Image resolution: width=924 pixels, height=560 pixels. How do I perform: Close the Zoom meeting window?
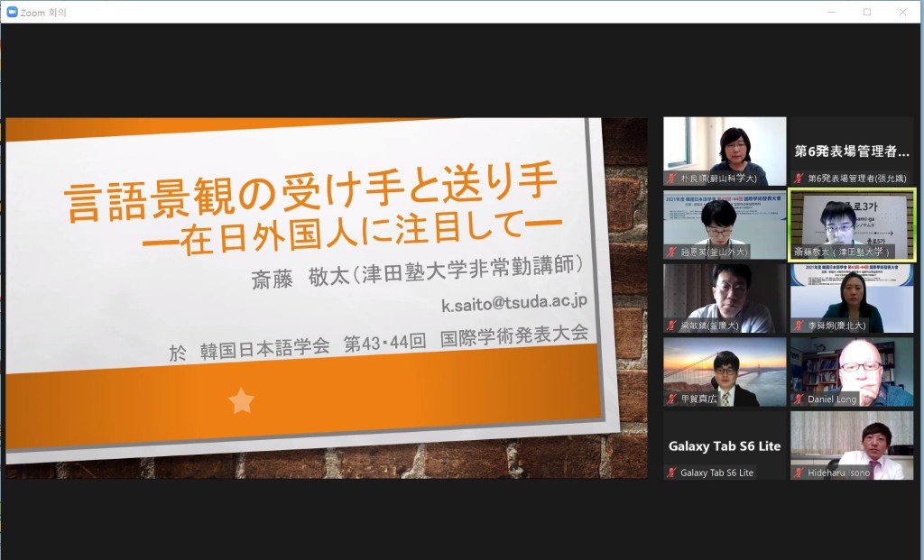[902, 12]
